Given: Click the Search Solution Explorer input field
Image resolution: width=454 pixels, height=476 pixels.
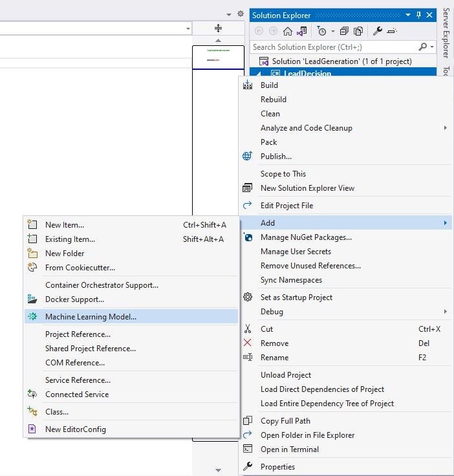Looking at the screenshot, I should click(334, 47).
